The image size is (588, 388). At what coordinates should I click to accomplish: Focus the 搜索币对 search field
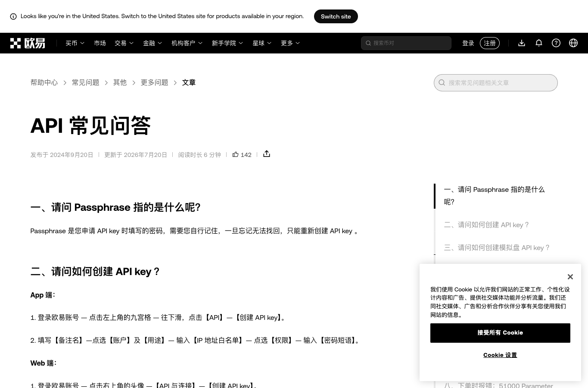[406, 43]
